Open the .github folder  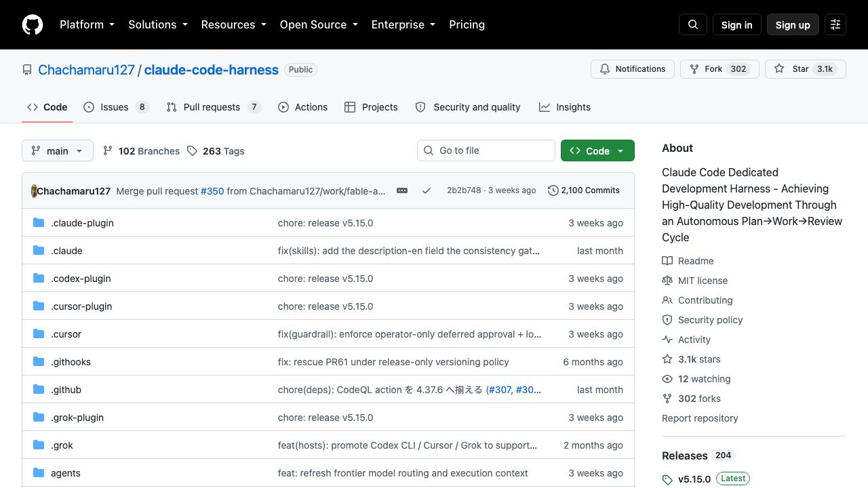pyautogui.click(x=66, y=390)
